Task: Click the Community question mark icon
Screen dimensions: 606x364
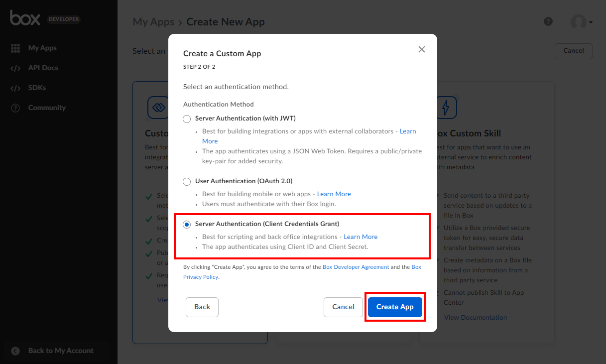Action: pyautogui.click(x=15, y=108)
